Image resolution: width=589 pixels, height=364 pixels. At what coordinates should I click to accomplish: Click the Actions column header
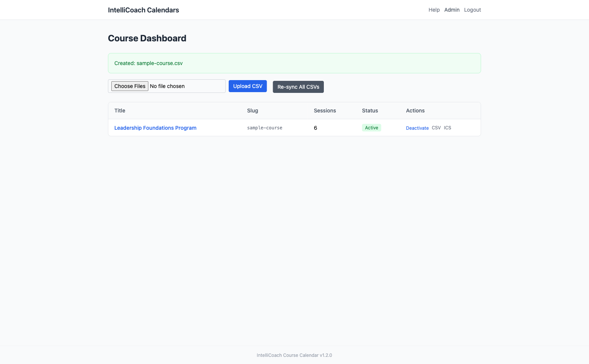pos(415,111)
